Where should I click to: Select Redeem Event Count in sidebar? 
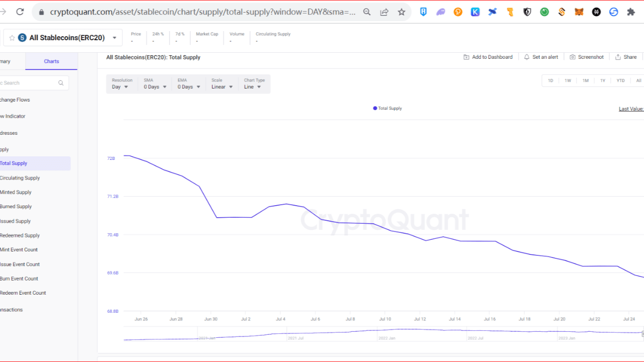coord(23,293)
